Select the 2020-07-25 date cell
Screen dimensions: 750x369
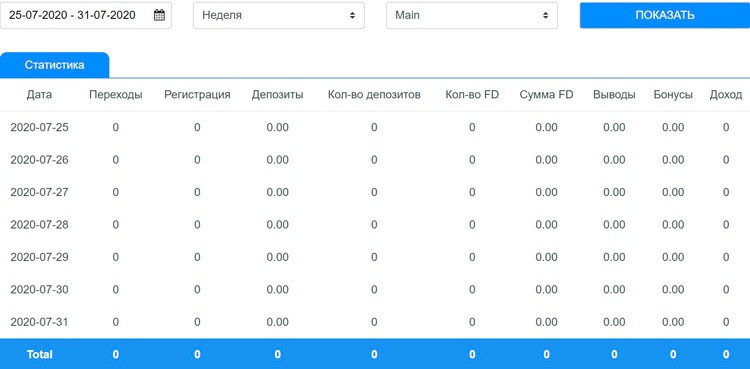[39, 127]
